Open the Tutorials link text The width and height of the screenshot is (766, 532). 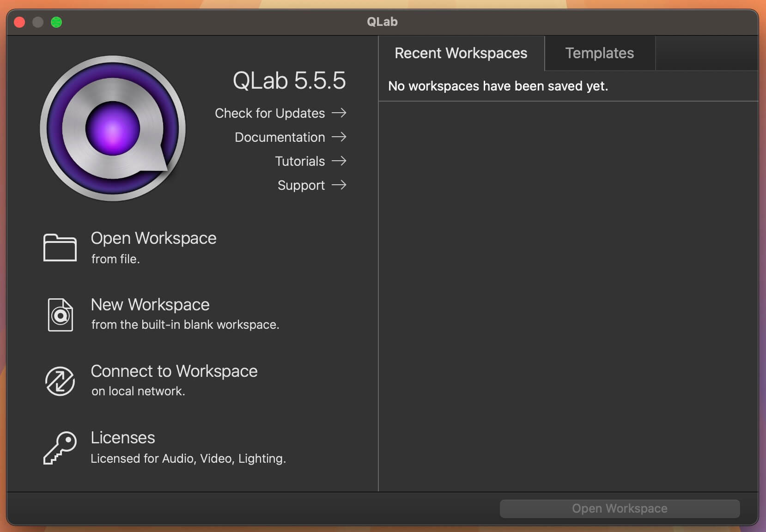[300, 161]
